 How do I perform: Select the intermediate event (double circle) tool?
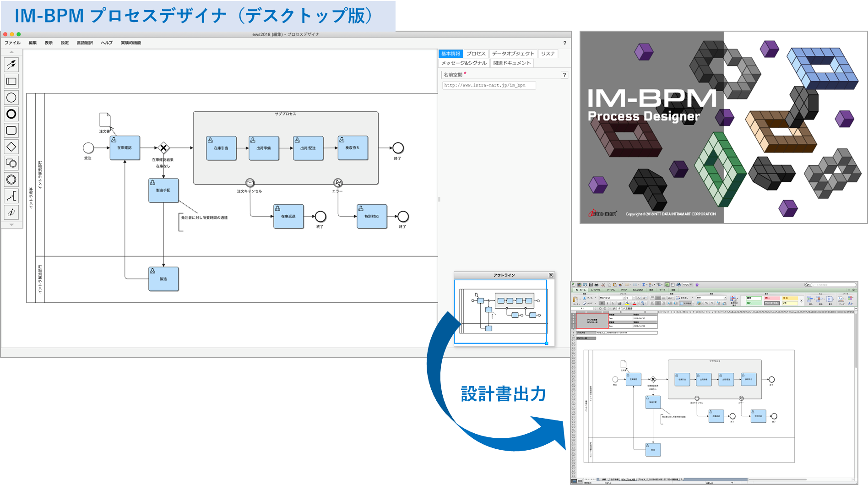click(x=11, y=180)
